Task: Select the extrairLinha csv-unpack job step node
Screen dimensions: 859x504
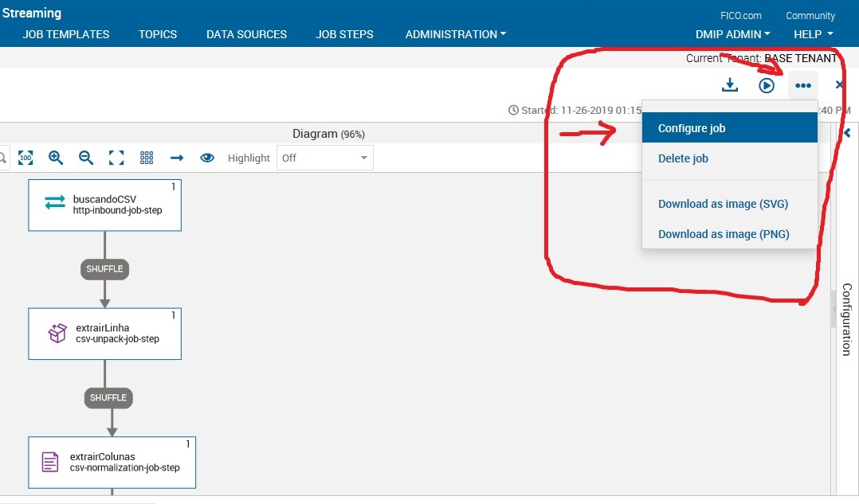Action: 104,333
